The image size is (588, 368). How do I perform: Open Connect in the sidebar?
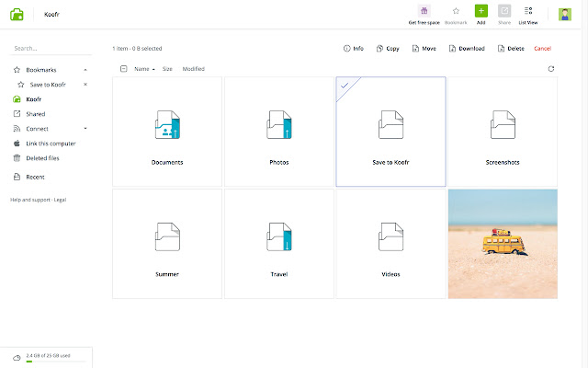(x=37, y=129)
